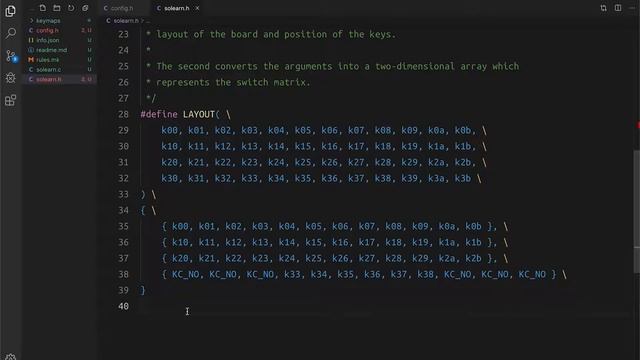Click the New Folder icon in explorer
Image resolution: width=640 pixels, height=360 pixels.
click(x=57, y=8)
